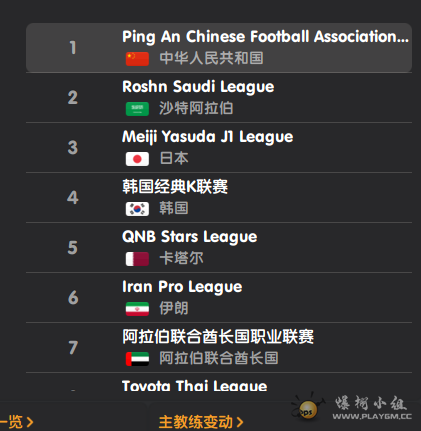Screen dimensions: 421x431
Task: Select 阿拉伯联合酋长国职业联赛 row
Action: pos(219,348)
